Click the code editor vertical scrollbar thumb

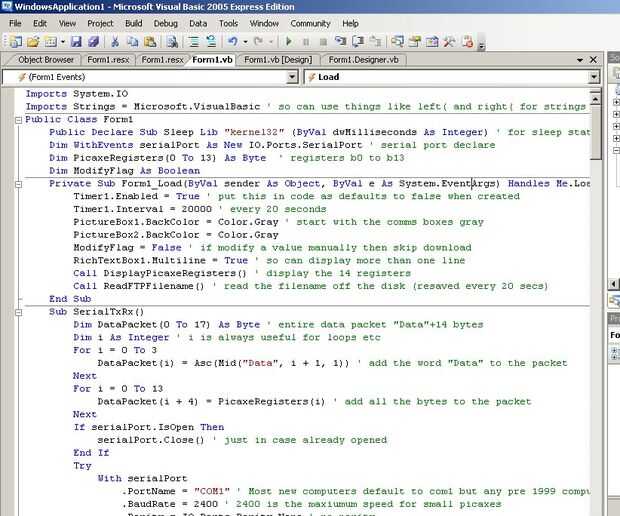tap(595, 132)
